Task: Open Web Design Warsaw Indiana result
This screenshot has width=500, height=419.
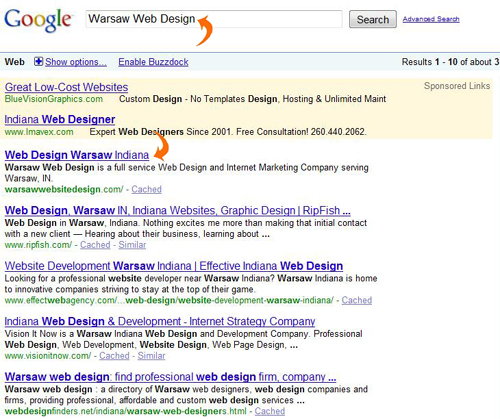Action: tap(77, 155)
